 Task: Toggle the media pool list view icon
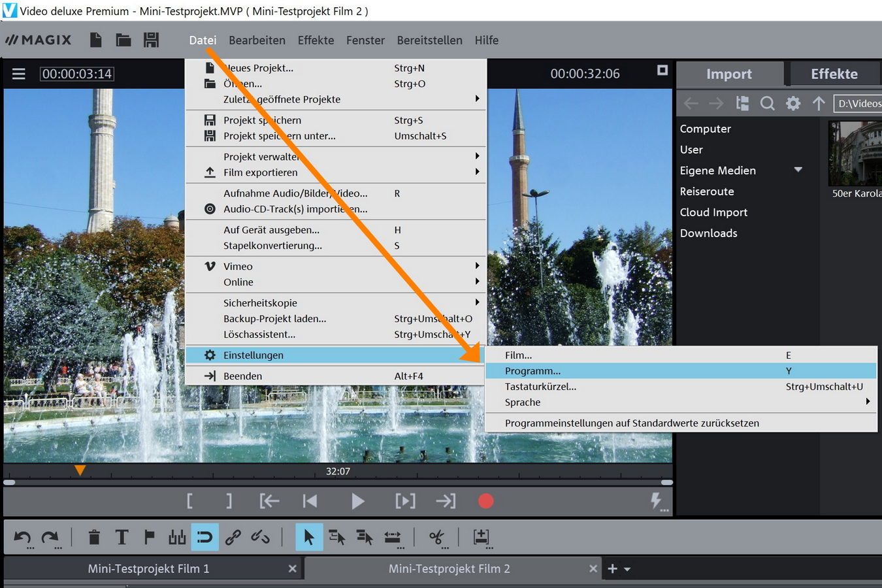click(742, 103)
